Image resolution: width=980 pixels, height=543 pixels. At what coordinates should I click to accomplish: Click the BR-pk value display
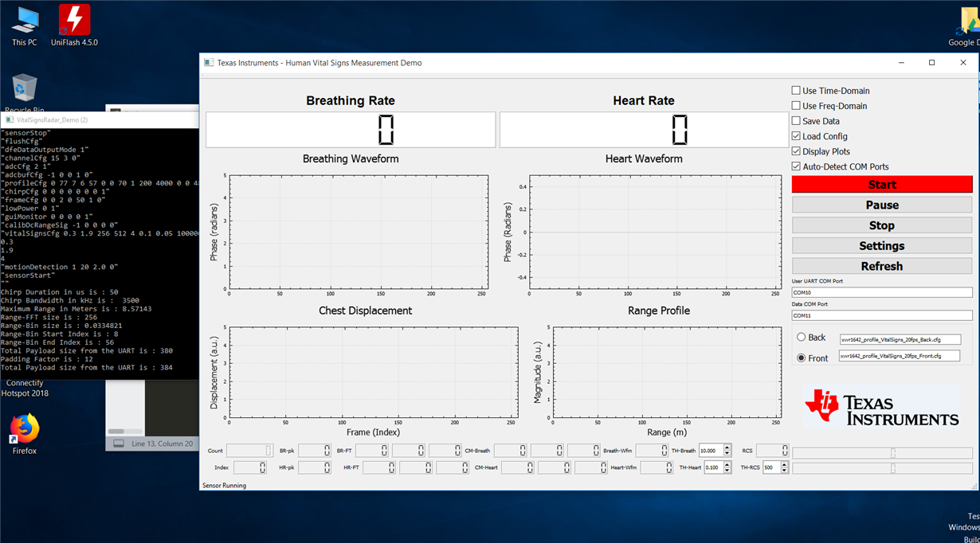click(x=315, y=451)
